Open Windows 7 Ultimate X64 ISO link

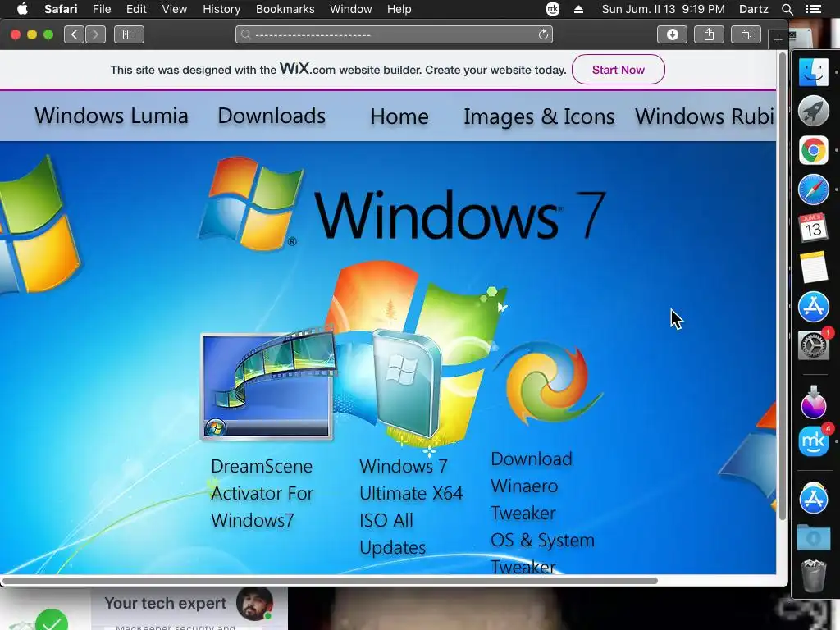411,507
